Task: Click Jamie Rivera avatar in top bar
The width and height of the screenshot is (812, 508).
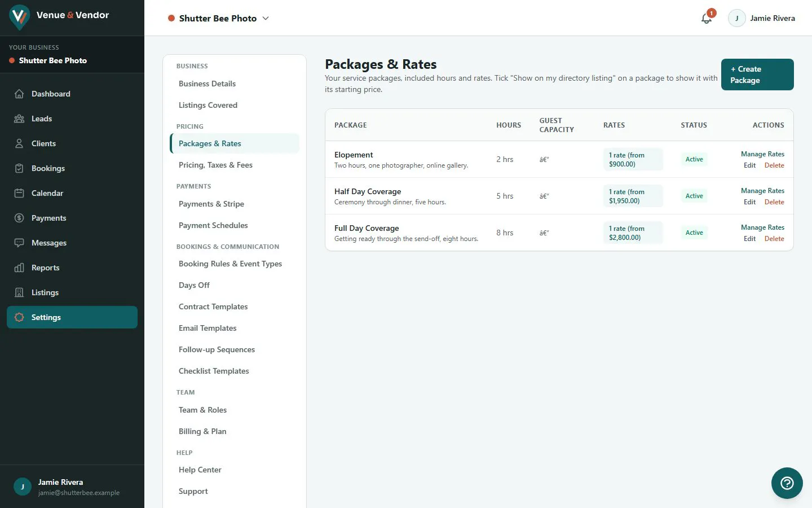Action: pyautogui.click(x=737, y=18)
